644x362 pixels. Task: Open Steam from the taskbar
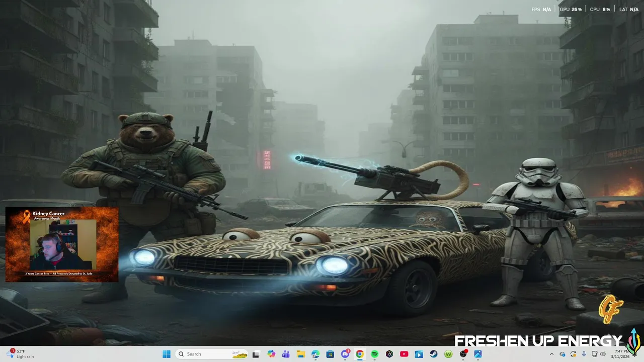coord(434,354)
